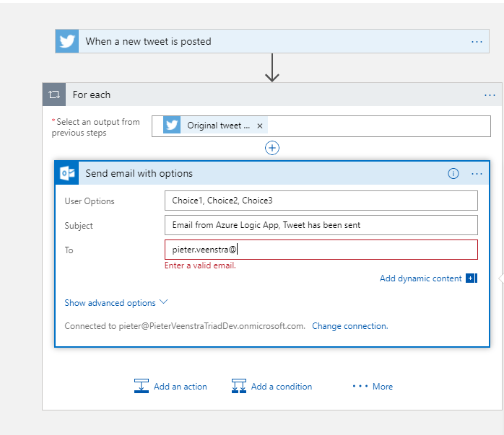Screen dimensions: 504x435
Task: Click the Outlook icon on Send email step
Action: coord(67,173)
